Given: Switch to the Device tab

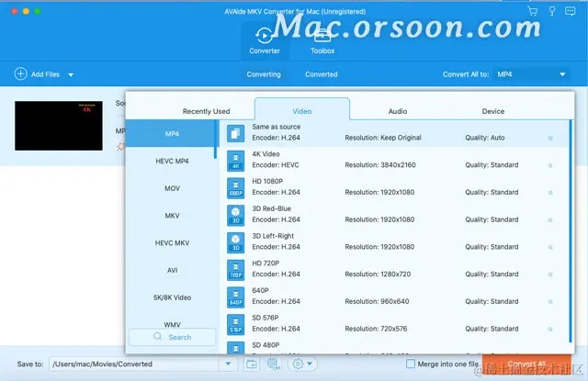Looking at the screenshot, I should pyautogui.click(x=493, y=111).
